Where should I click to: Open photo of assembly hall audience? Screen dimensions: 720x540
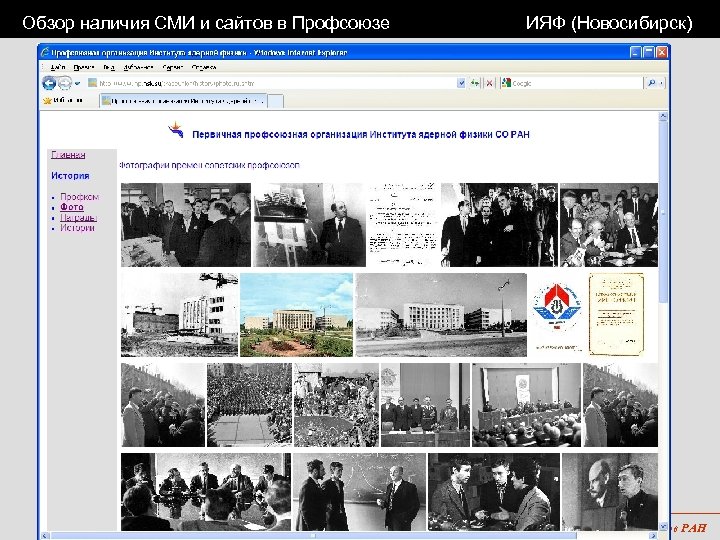pyautogui.click(x=527, y=405)
